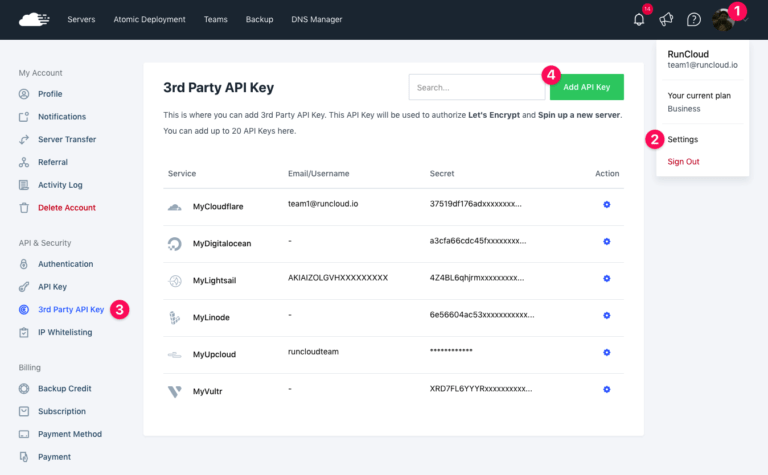Click the Referral sidebar icon

pyautogui.click(x=24, y=162)
